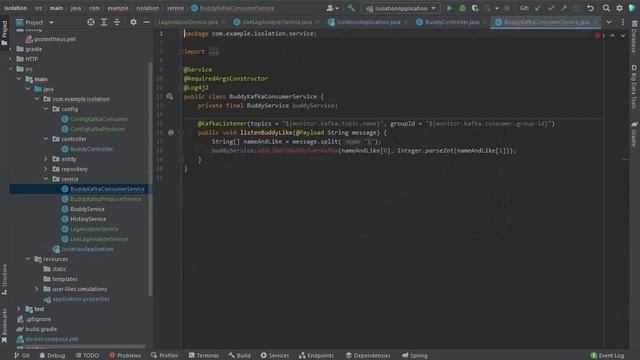Open BuddyKafkaProducerService in project tree
This screenshot has height=360, width=640.
click(106, 199)
